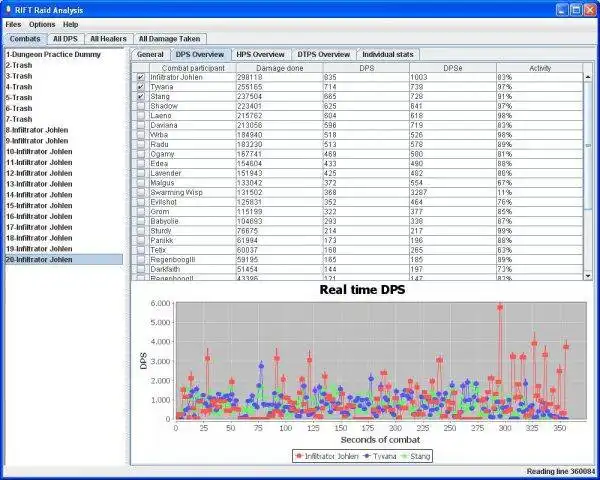This screenshot has height=480, width=600.
Task: Click the Seconds of combat axis label
Action: pyautogui.click(x=380, y=440)
